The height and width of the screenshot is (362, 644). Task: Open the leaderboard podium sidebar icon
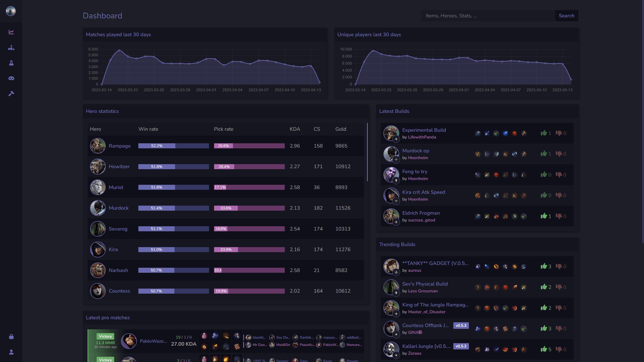point(11,48)
